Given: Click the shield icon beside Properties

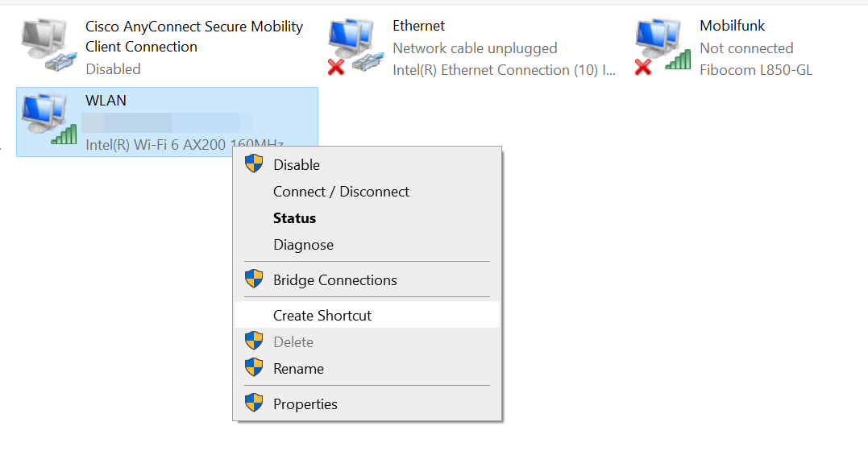Looking at the screenshot, I should [x=254, y=403].
